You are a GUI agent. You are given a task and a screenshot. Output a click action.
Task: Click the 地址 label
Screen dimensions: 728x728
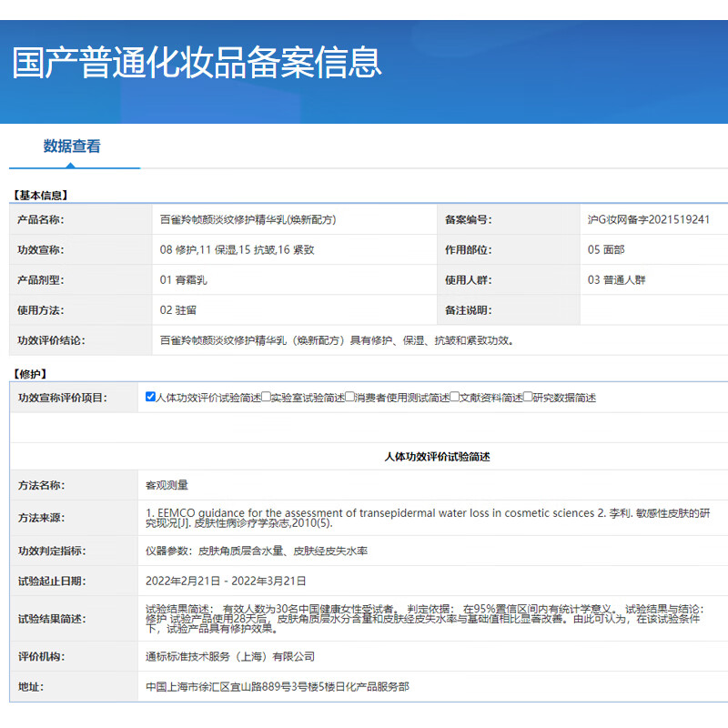(x=31, y=687)
